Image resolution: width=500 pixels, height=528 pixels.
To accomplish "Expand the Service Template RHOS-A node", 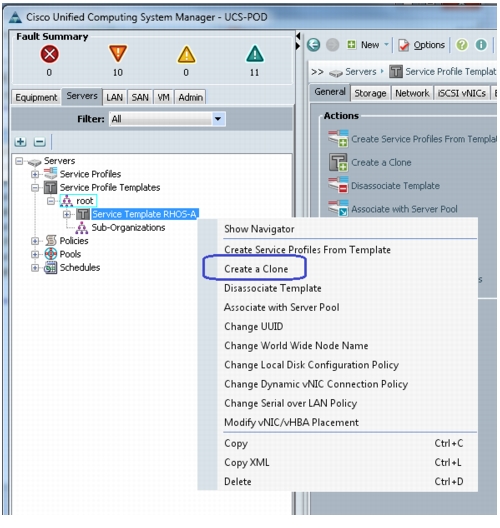I will [67, 214].
